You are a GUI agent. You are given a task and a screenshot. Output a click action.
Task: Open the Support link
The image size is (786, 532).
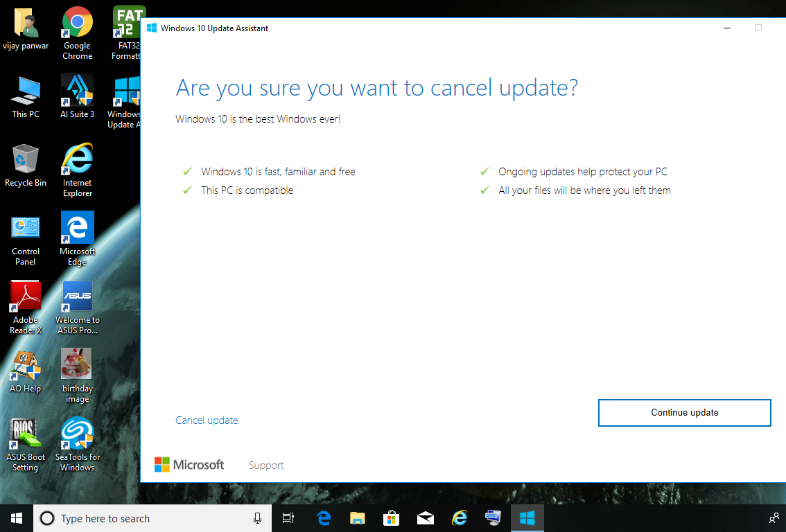[x=266, y=465]
